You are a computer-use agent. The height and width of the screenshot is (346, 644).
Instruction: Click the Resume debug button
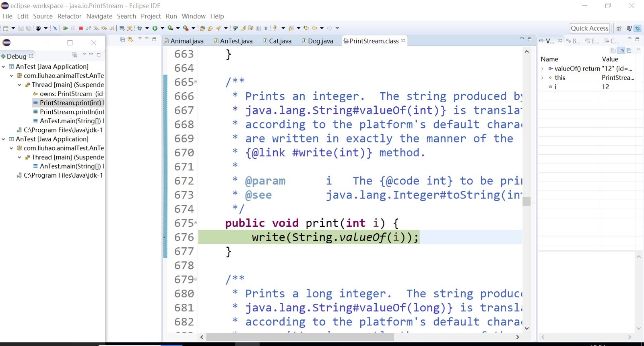click(x=65, y=28)
